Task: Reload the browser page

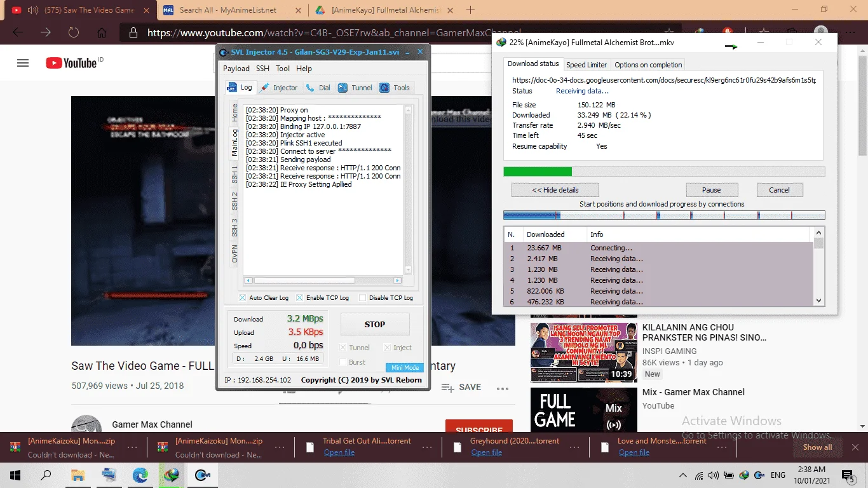Action: [74, 32]
